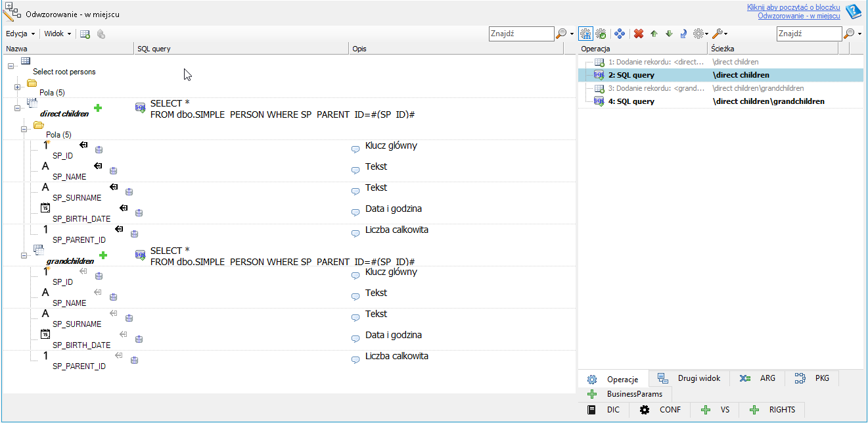Open the wrench tools dropdown
Image resolution: width=868 pixels, height=423 pixels.
(720, 34)
